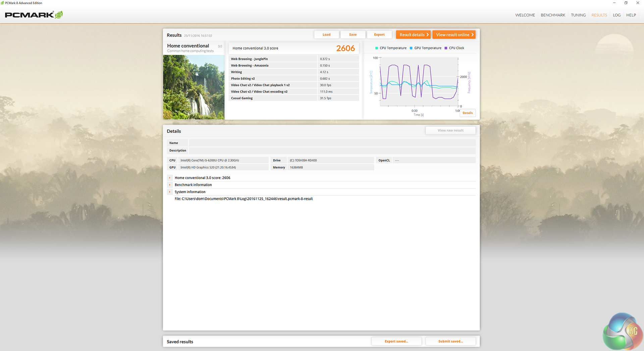644x351 pixels.
Task: Select the RESULTS tab
Action: pyautogui.click(x=599, y=15)
